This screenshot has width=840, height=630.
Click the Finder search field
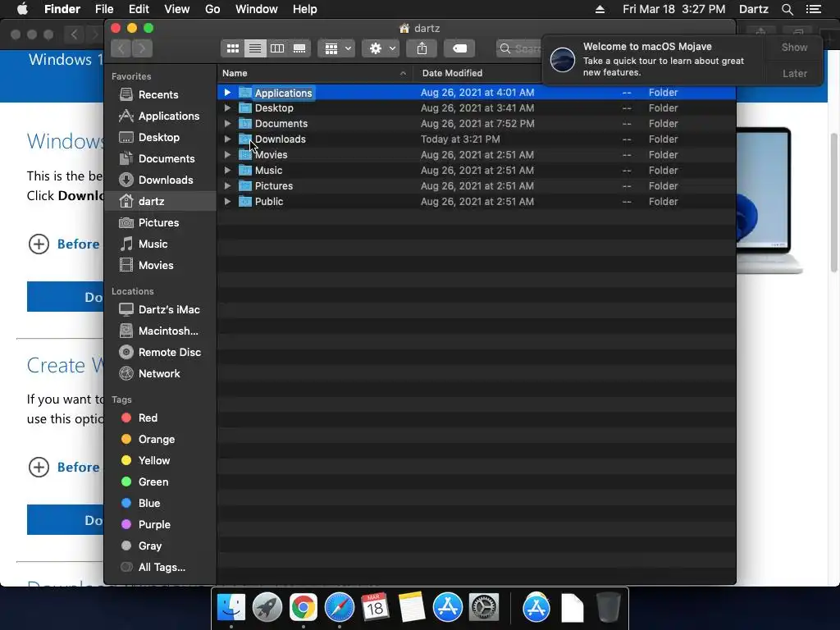(x=519, y=48)
